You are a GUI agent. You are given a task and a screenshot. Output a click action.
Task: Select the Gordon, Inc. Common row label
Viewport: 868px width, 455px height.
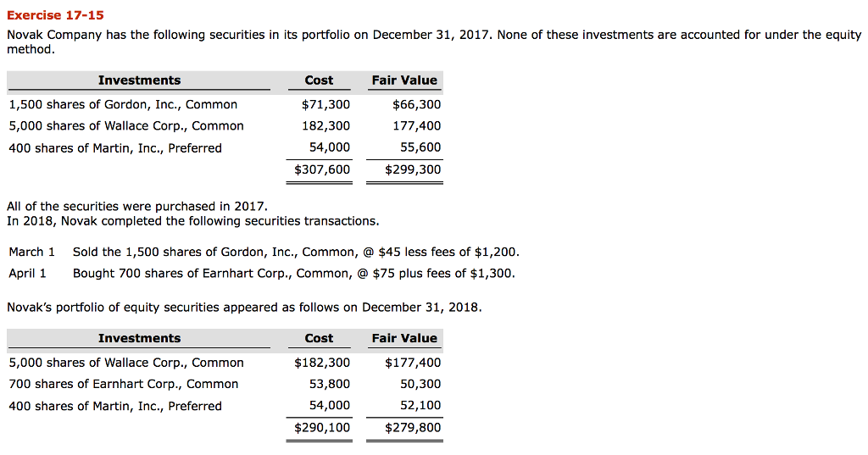(x=123, y=104)
